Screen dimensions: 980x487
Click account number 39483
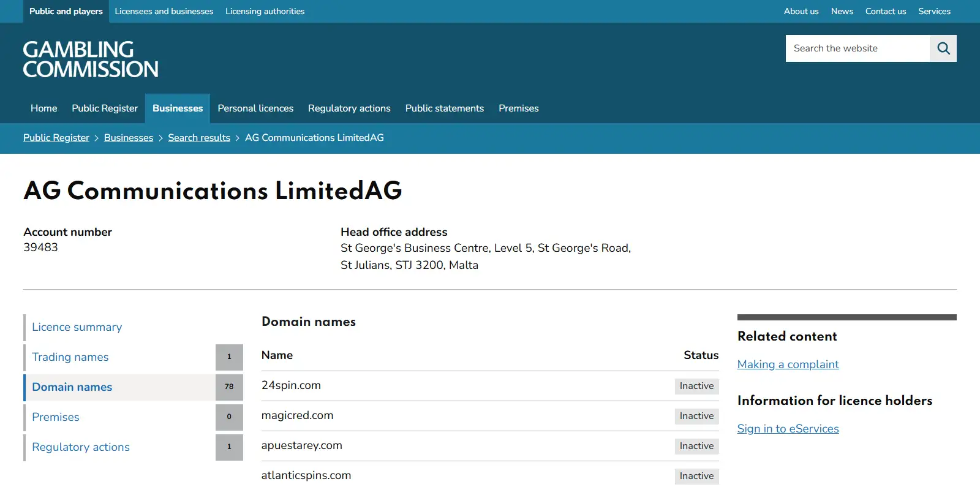coord(40,247)
